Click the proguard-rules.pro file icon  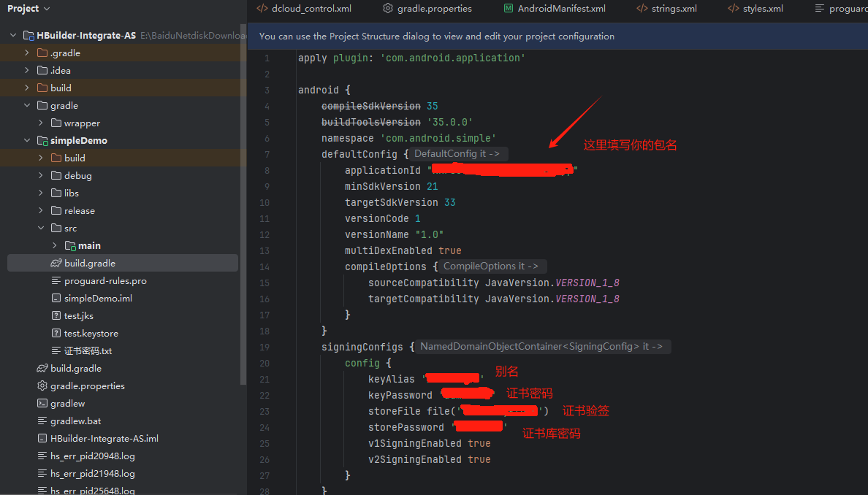(x=56, y=281)
